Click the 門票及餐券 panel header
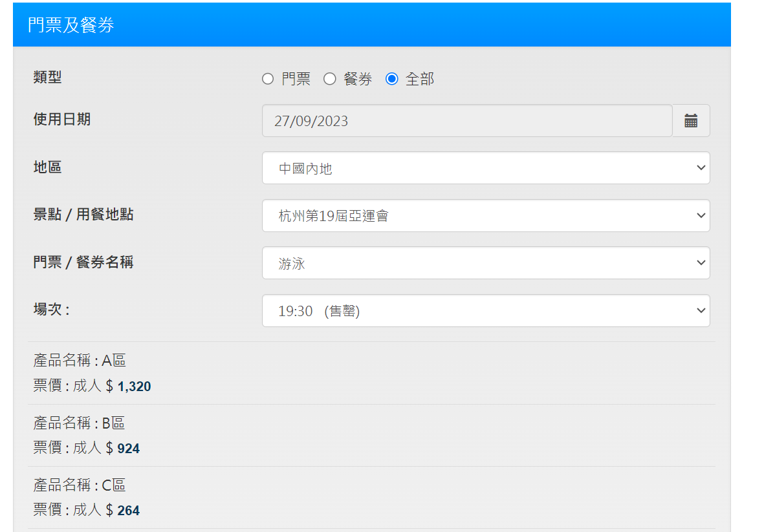This screenshot has width=775, height=532. pos(71,25)
